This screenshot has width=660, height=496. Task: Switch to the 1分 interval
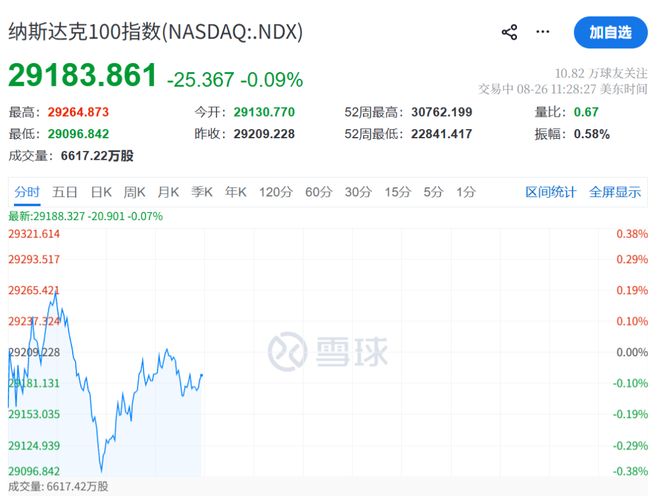pos(466,192)
